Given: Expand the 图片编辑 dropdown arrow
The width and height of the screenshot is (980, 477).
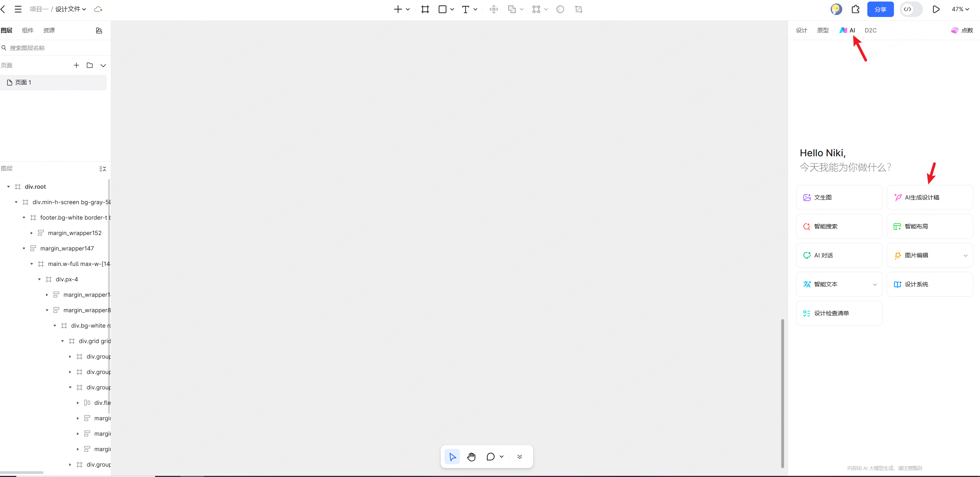Looking at the screenshot, I should pos(965,255).
